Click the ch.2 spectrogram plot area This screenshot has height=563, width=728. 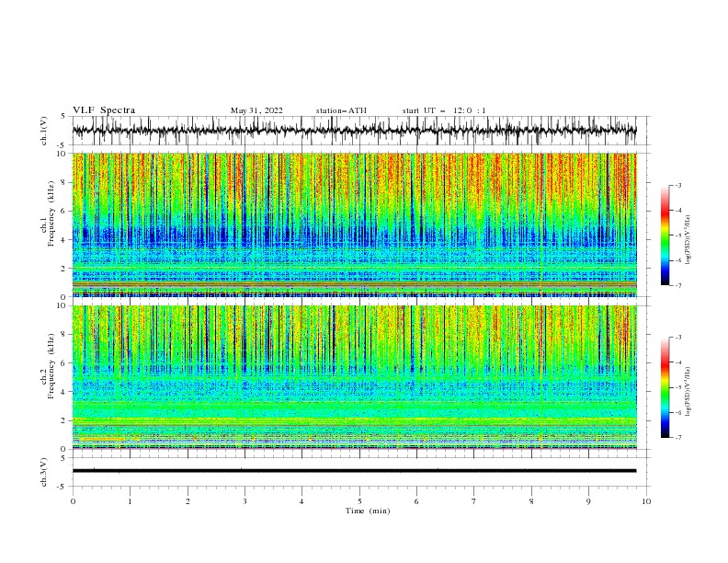355,377
